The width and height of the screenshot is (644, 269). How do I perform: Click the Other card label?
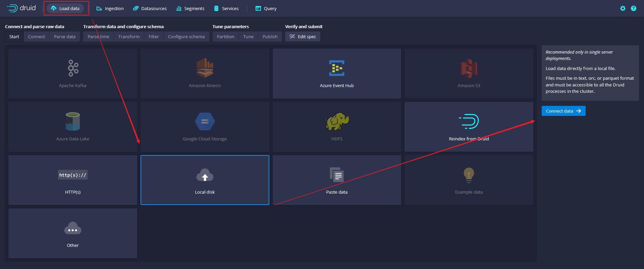73,245
